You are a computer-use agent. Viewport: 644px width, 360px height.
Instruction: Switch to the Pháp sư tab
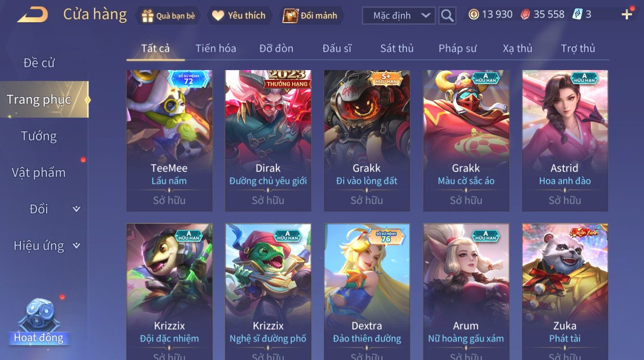[x=457, y=48]
